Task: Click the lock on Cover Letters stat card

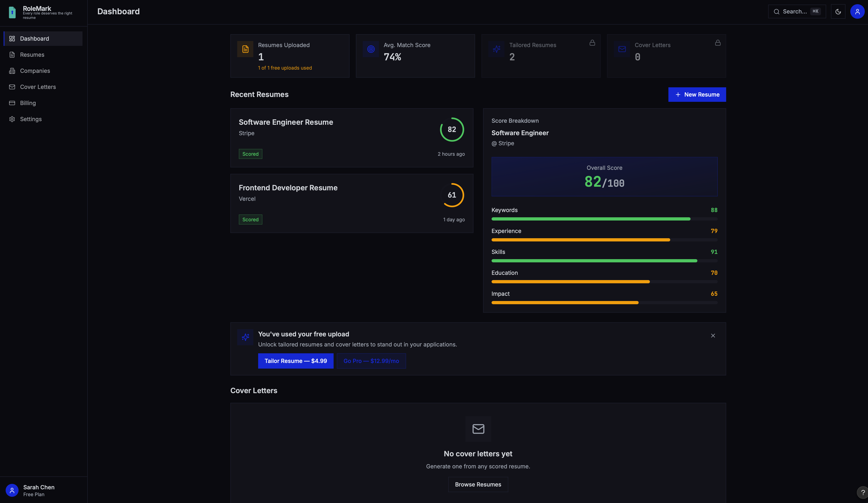Action: coord(717,43)
